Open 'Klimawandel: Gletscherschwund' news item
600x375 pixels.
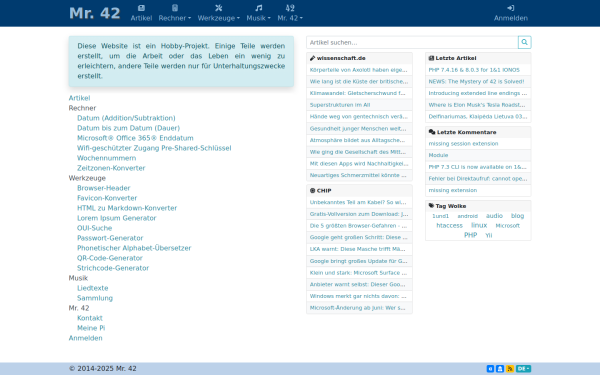point(359,93)
